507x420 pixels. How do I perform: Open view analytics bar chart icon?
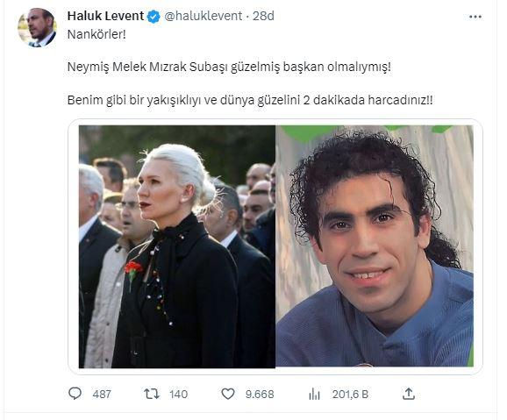[314, 394]
